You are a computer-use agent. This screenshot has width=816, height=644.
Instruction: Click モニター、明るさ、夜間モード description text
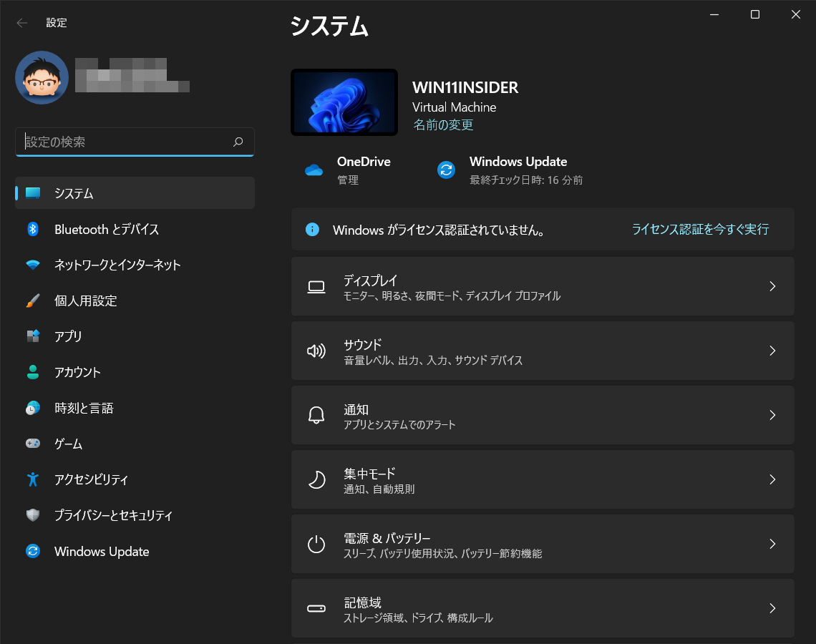tap(452, 296)
